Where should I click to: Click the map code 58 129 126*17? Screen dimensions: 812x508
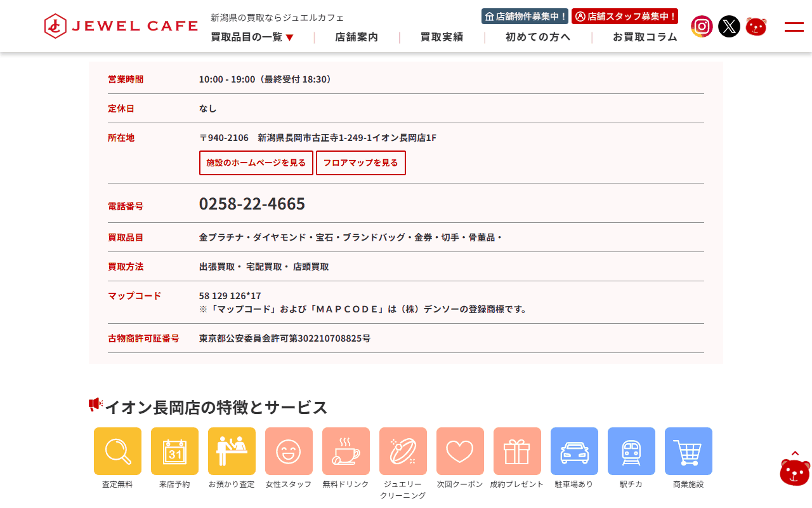click(x=230, y=296)
